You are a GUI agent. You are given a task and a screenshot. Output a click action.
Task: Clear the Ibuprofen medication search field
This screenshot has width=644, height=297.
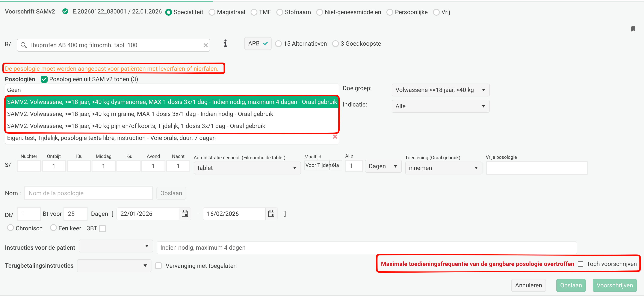click(x=206, y=45)
